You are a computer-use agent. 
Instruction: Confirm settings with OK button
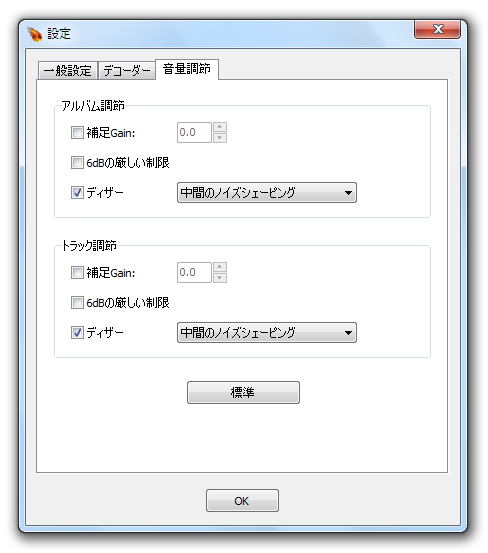[x=242, y=500]
